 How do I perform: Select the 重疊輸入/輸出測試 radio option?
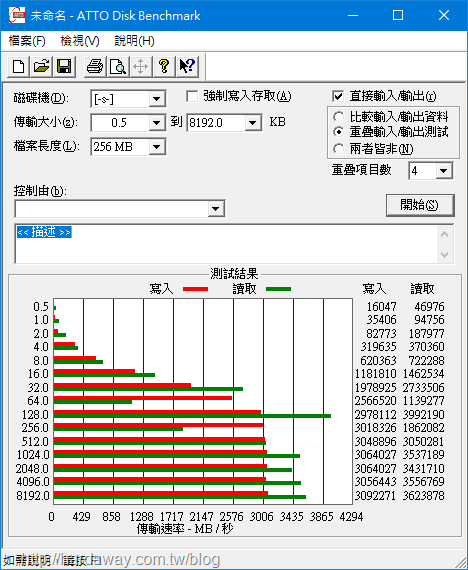[x=338, y=132]
